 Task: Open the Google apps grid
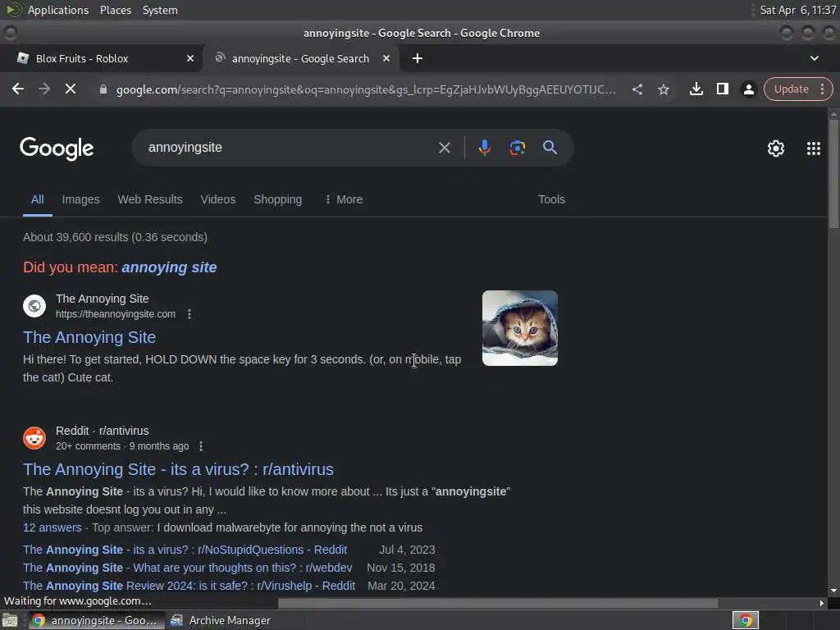813,148
